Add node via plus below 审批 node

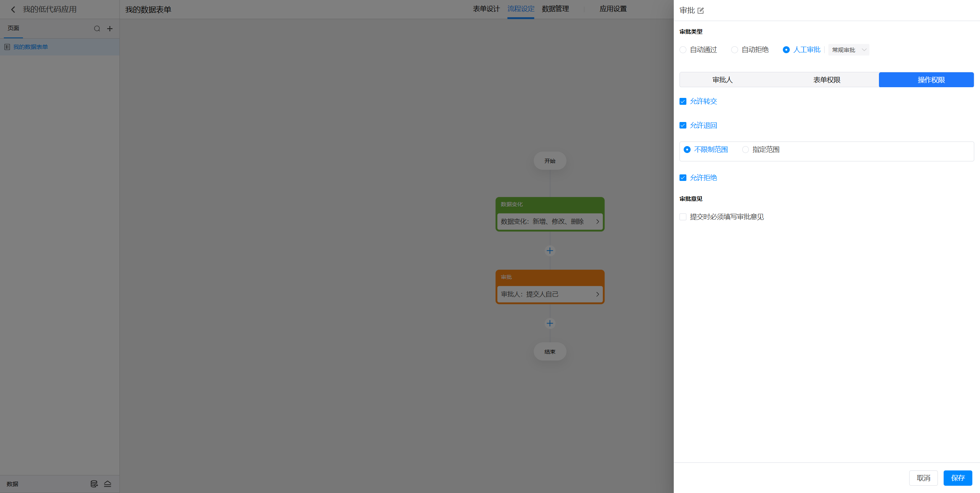[550, 324]
